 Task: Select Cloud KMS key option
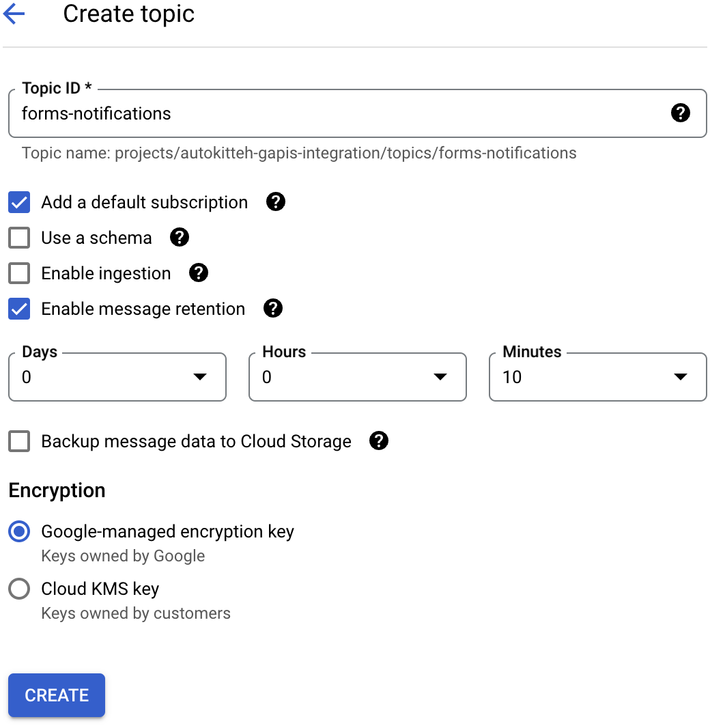coord(19,589)
